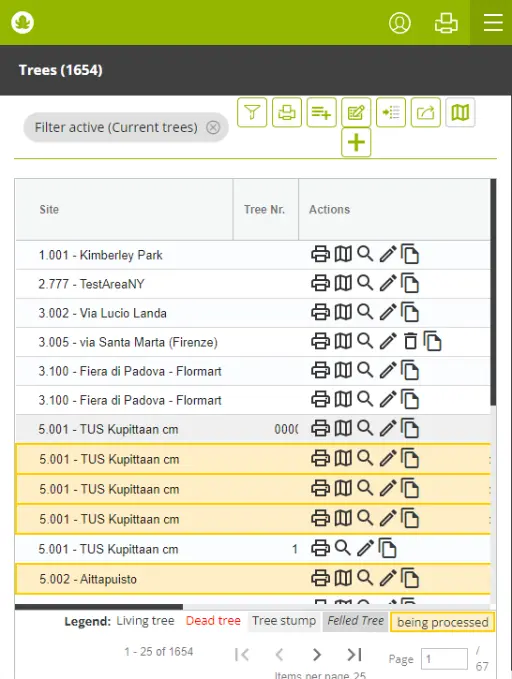Open the bulk edit toolbar icon
This screenshot has height=679, width=512.
[356, 113]
